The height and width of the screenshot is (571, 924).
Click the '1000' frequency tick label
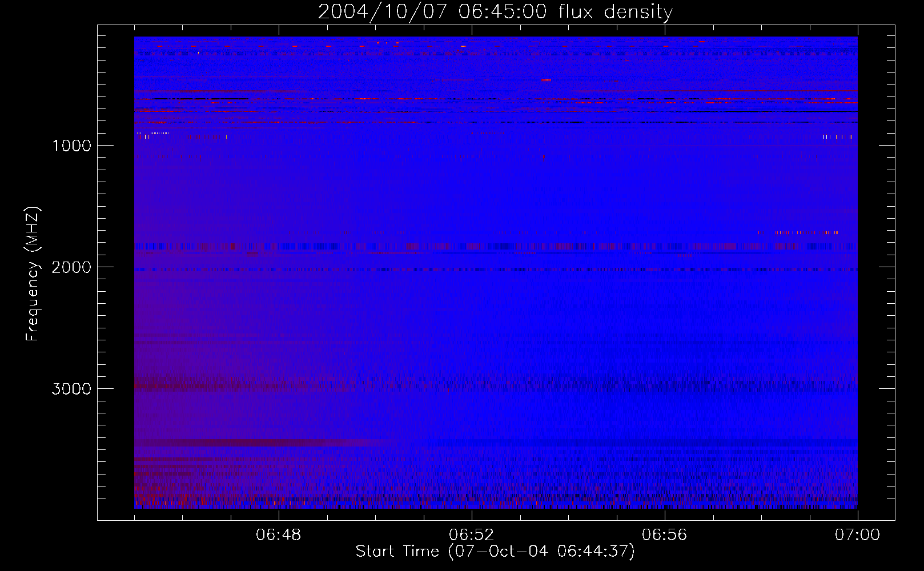(x=71, y=146)
